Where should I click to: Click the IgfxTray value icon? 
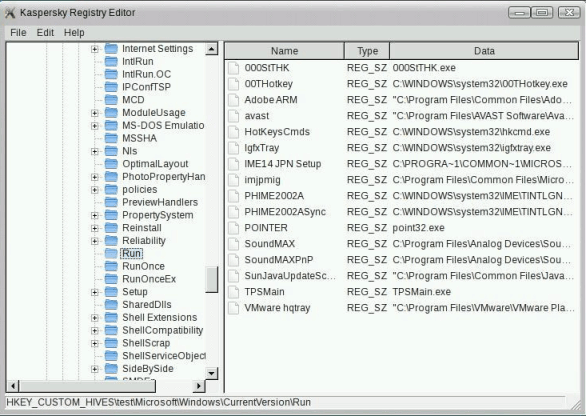point(234,148)
